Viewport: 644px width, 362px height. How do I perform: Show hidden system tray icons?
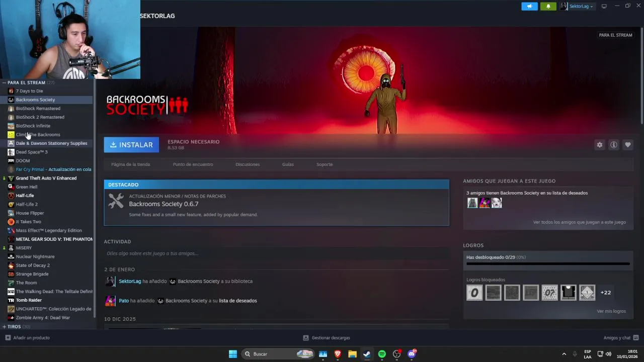click(564, 354)
